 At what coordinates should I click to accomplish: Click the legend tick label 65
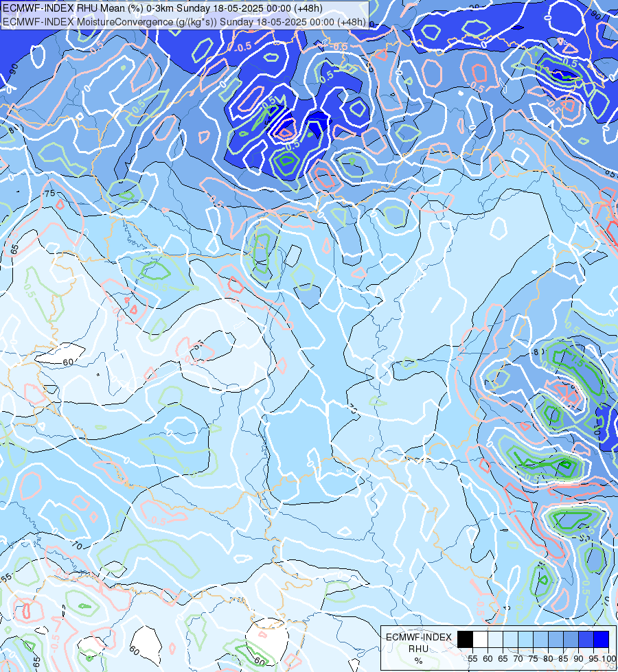click(x=503, y=659)
